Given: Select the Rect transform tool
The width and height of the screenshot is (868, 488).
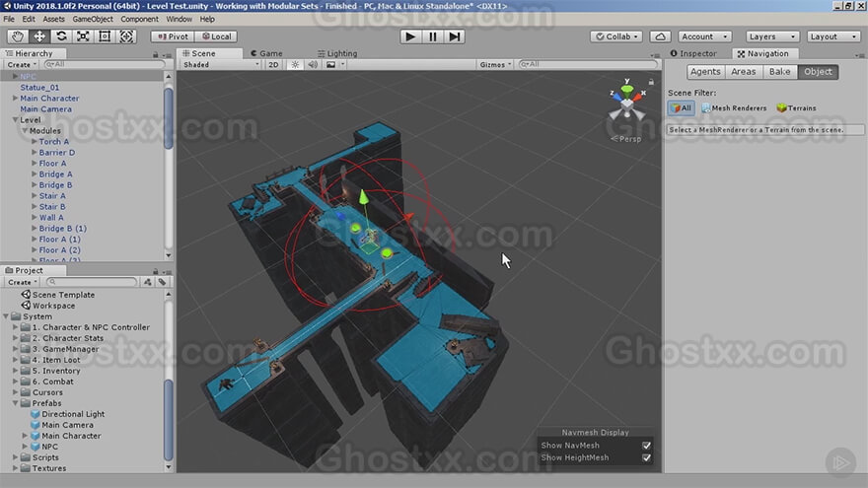Looking at the screenshot, I should coord(105,36).
